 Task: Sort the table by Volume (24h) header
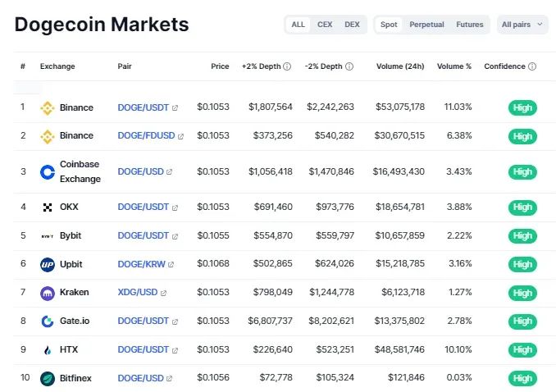[x=400, y=66]
